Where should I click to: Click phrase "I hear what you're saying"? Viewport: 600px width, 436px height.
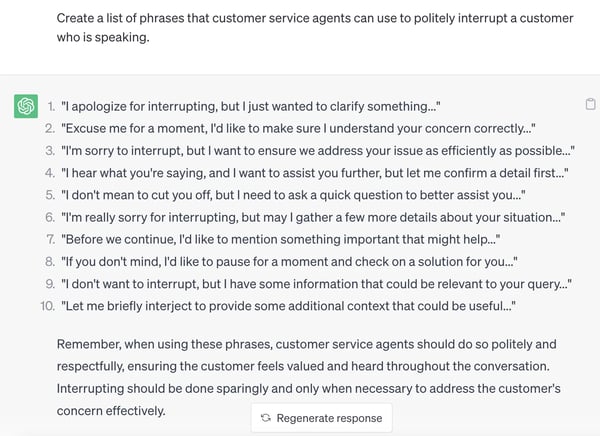coord(316,172)
